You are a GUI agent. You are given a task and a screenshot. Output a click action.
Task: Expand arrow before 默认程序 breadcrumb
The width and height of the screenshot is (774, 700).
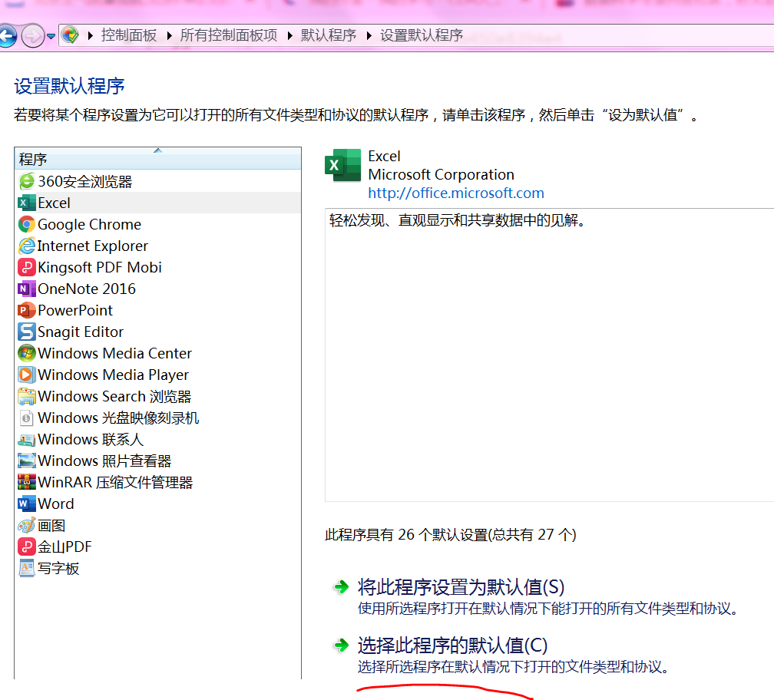[x=289, y=35]
